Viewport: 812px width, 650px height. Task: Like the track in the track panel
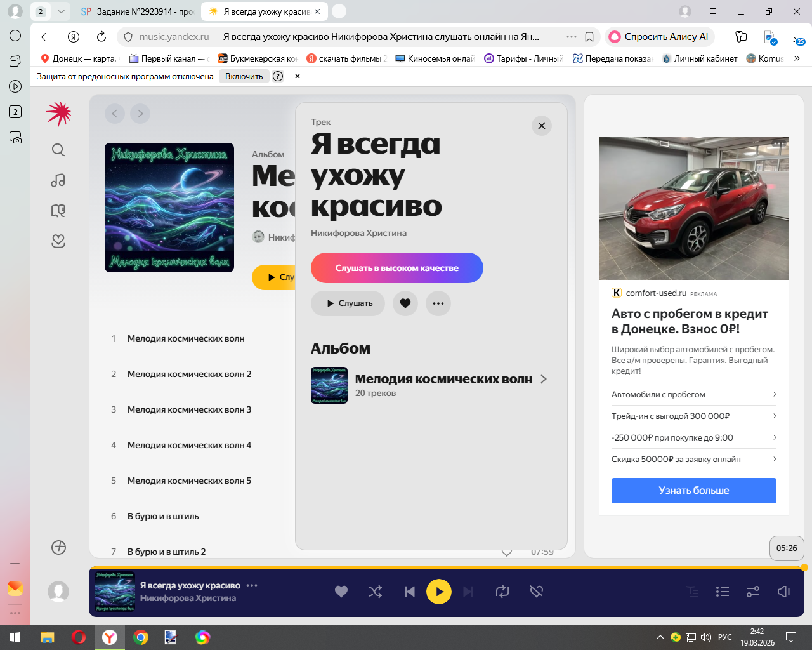[405, 303]
